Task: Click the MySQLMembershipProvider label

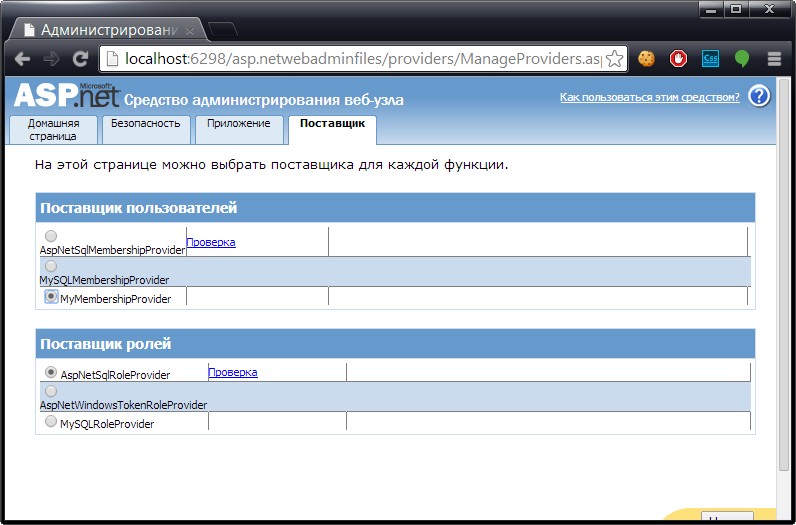Action: 104,280
